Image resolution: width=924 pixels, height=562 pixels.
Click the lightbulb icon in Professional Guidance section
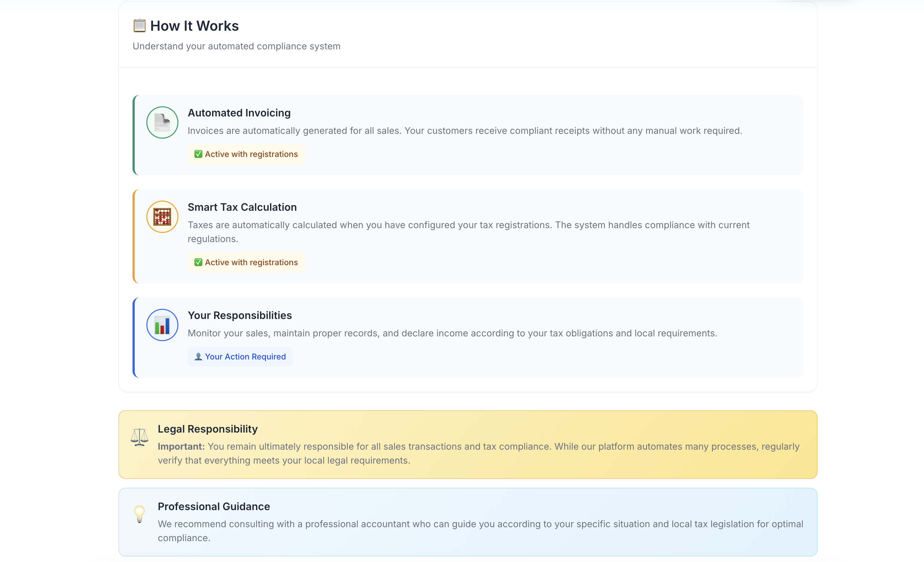[139, 514]
